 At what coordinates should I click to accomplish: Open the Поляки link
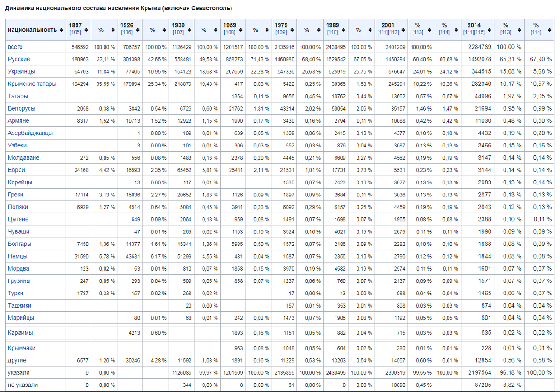18,207
